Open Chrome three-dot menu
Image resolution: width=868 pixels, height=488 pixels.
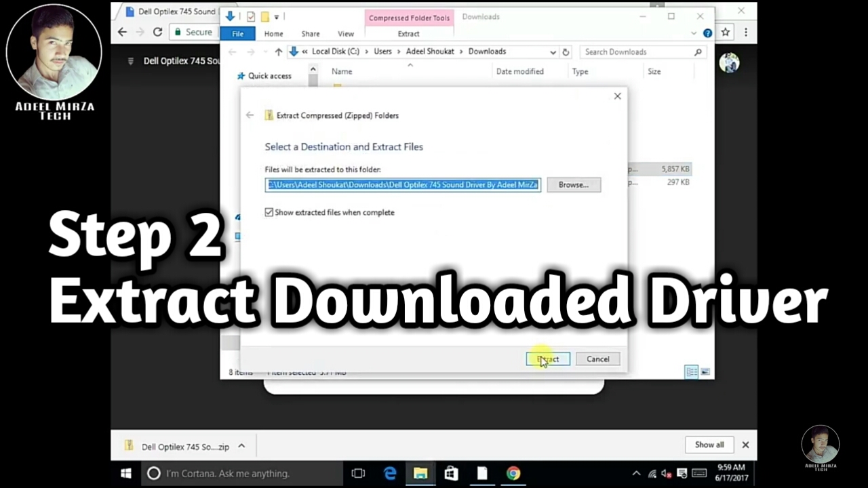745,32
